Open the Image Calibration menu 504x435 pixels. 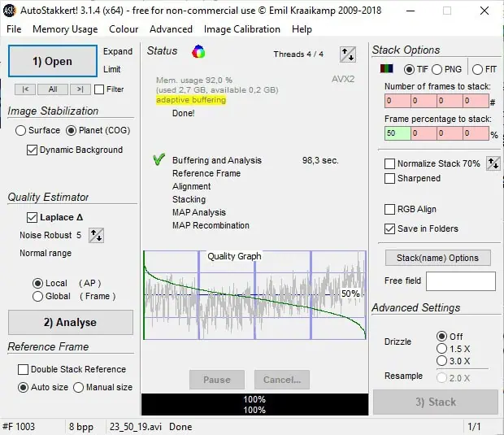tap(242, 29)
